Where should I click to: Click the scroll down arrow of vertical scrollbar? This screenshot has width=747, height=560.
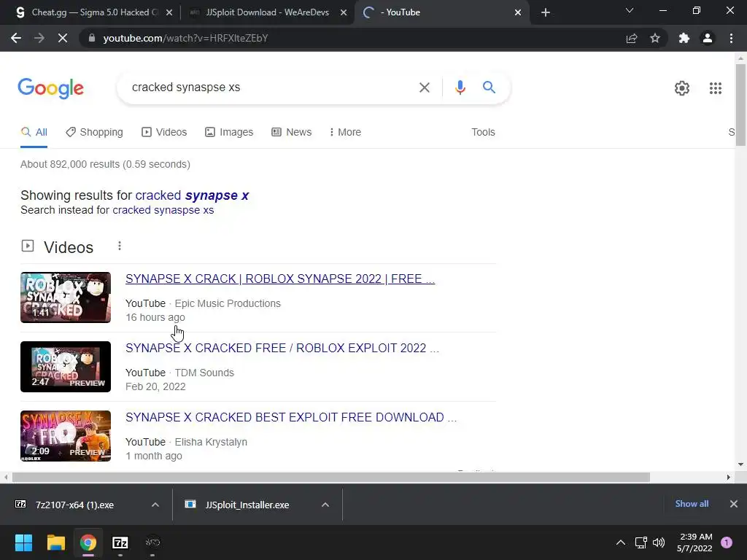[x=740, y=464]
